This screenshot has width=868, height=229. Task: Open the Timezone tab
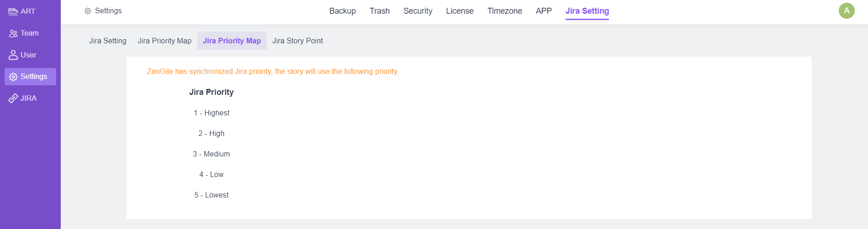click(504, 11)
